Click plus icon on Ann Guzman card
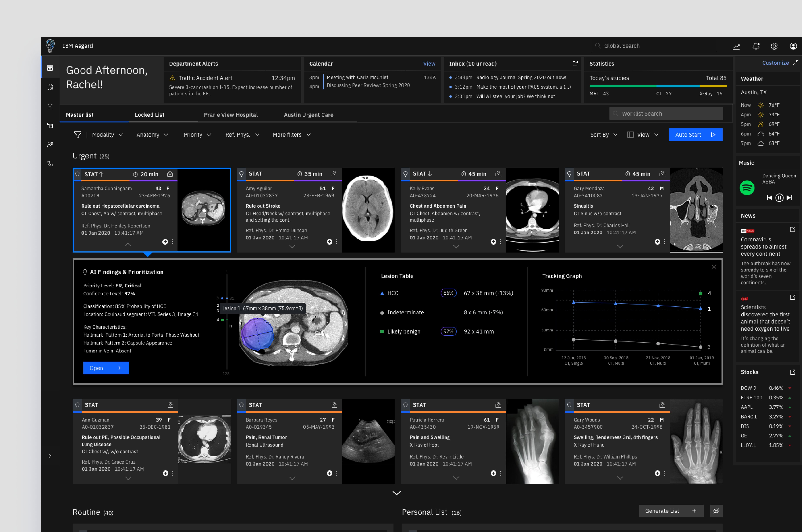Viewport: 802px width, 532px height. coord(165,473)
